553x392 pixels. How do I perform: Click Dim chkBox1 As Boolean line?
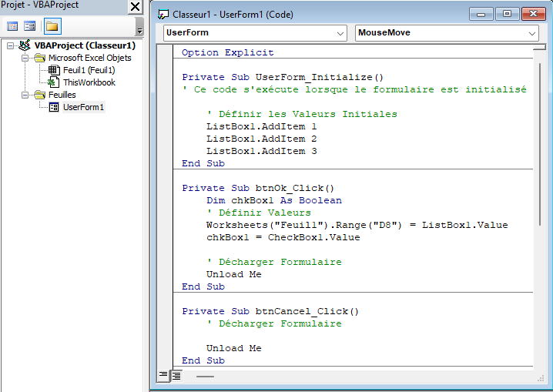(274, 200)
